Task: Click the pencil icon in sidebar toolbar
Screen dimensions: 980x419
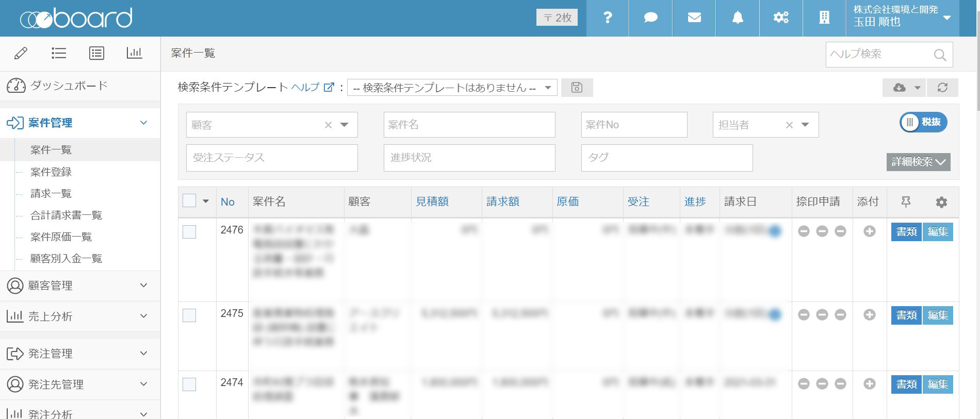Action: (21, 53)
